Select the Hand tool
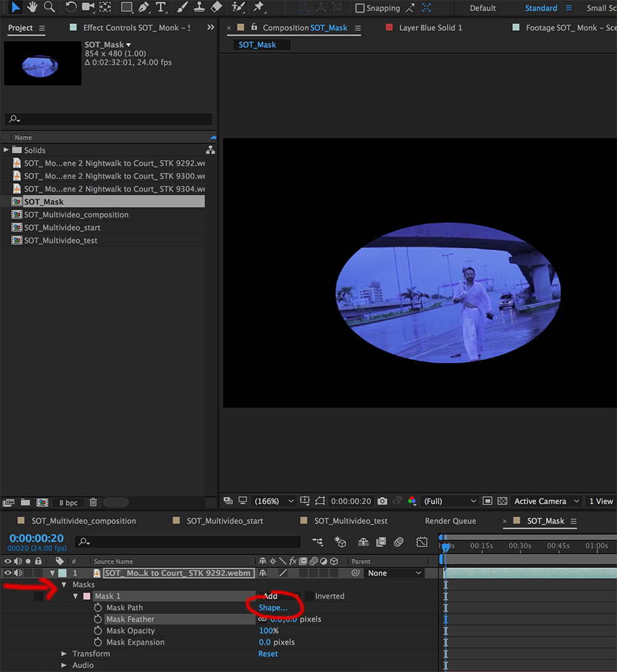Viewport: 617px width, 672px height. pos(33,7)
